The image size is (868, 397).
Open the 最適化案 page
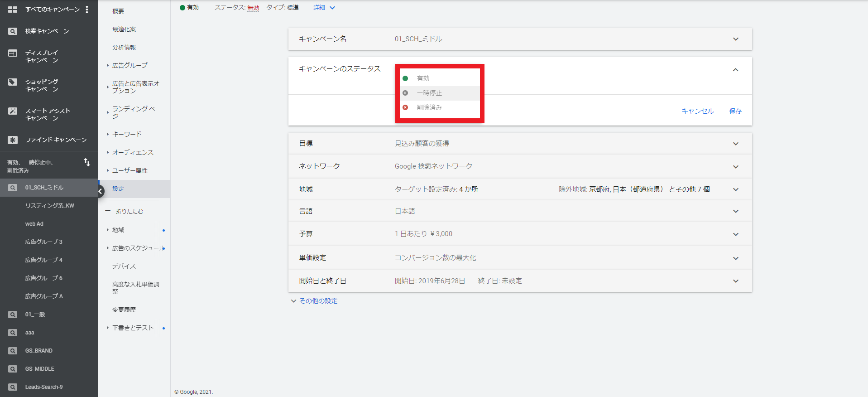124,29
